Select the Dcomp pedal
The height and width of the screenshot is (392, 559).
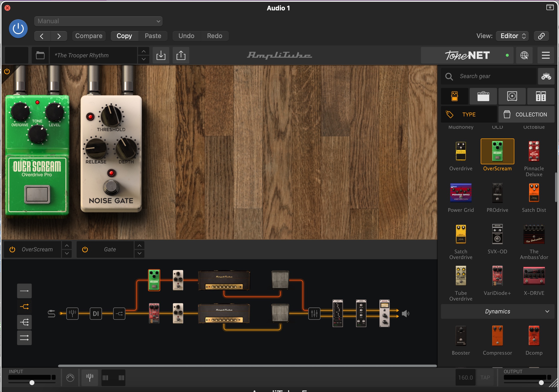534,336
